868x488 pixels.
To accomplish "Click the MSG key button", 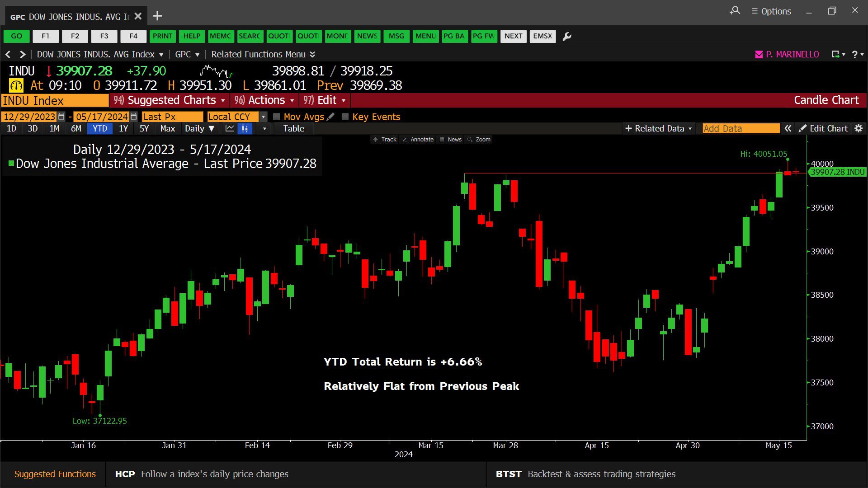I will [x=396, y=36].
